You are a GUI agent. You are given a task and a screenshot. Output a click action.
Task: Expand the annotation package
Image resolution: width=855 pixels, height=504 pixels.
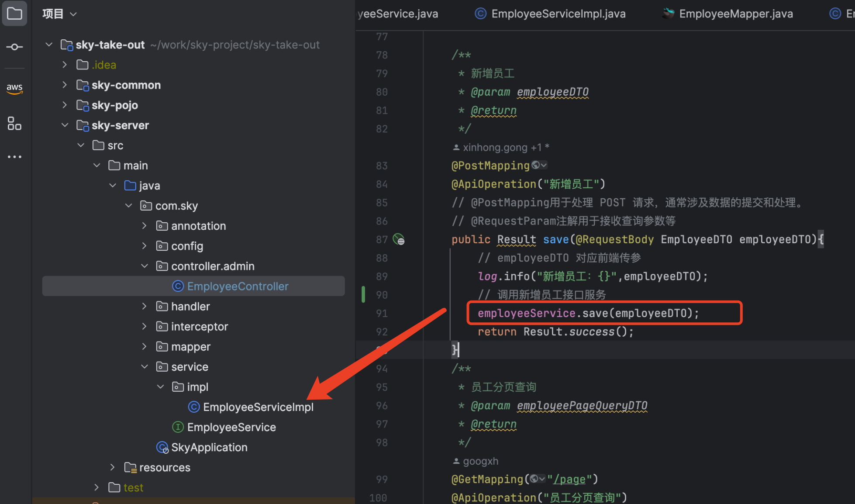[145, 225]
